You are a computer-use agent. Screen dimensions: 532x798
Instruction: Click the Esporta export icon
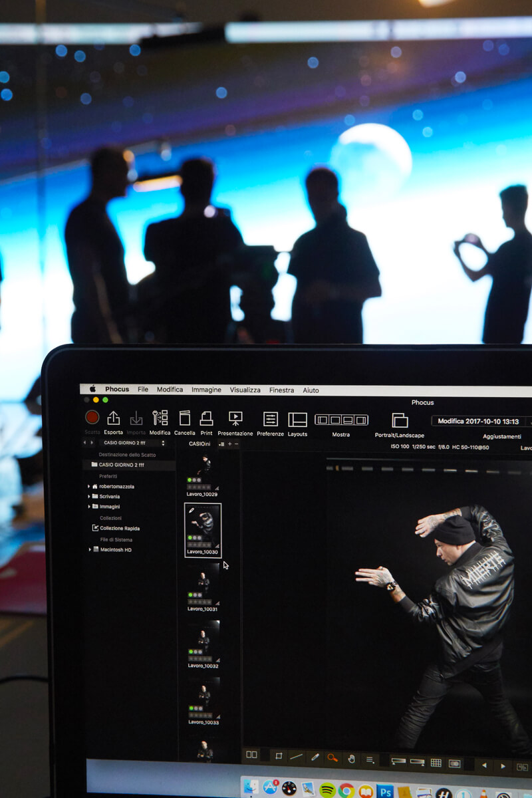(114, 418)
